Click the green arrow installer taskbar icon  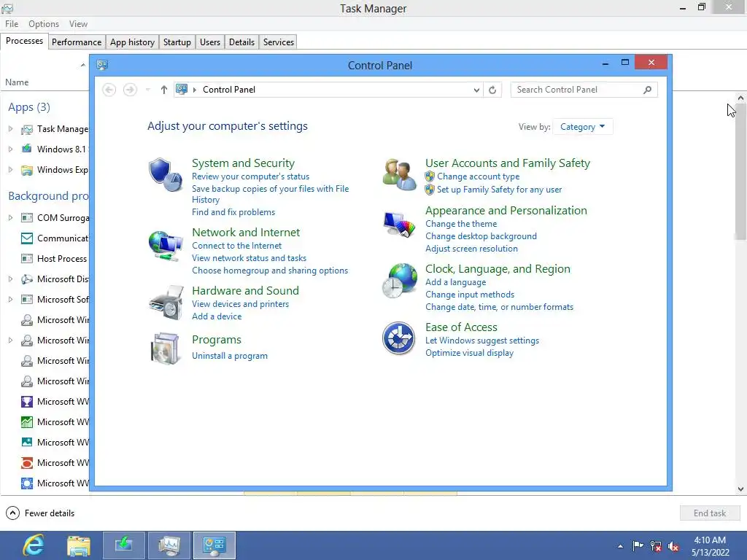point(124,545)
